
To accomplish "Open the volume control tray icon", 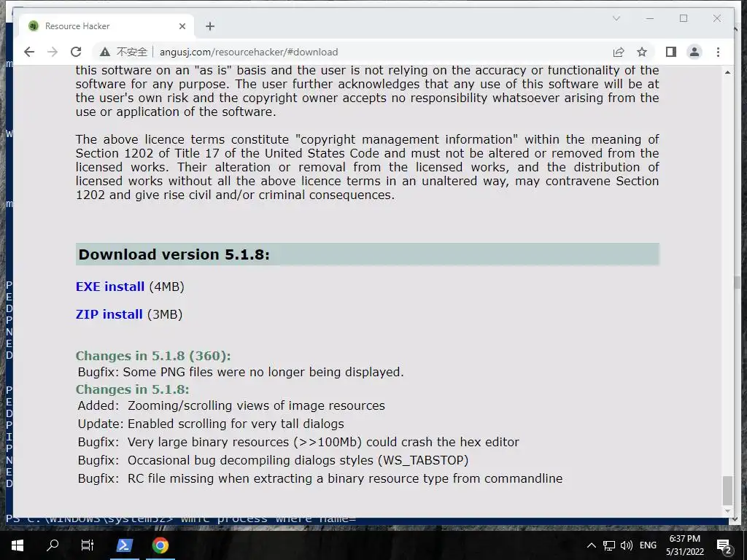I will 627,545.
